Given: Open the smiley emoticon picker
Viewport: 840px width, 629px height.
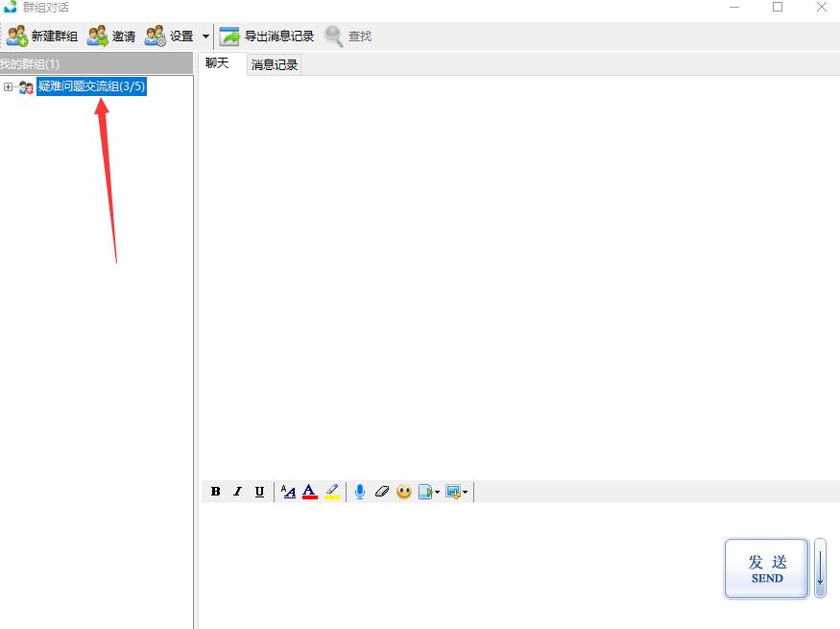Looking at the screenshot, I should 403,492.
